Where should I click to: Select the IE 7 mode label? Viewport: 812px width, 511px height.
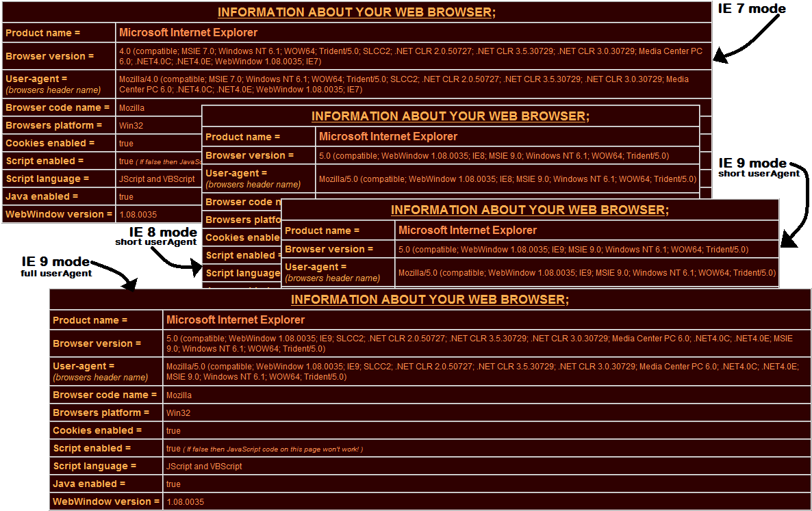click(751, 9)
